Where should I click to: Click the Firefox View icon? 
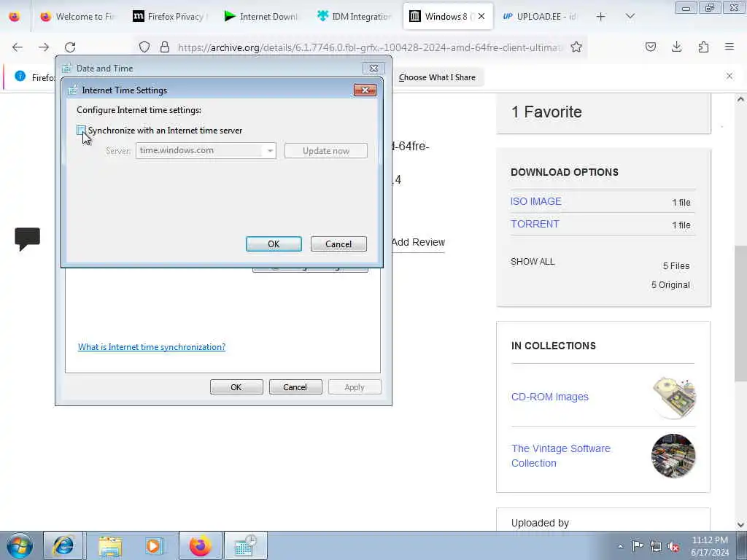[15, 17]
